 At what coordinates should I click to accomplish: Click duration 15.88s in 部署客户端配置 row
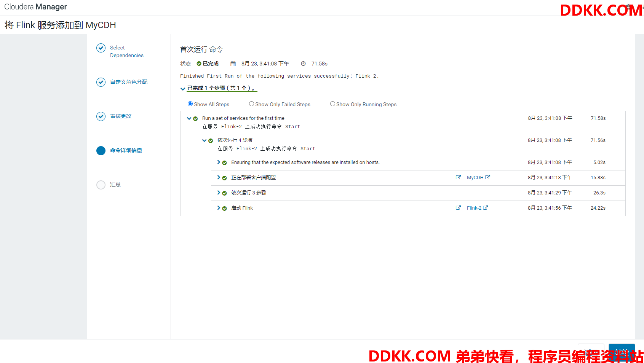tap(598, 177)
